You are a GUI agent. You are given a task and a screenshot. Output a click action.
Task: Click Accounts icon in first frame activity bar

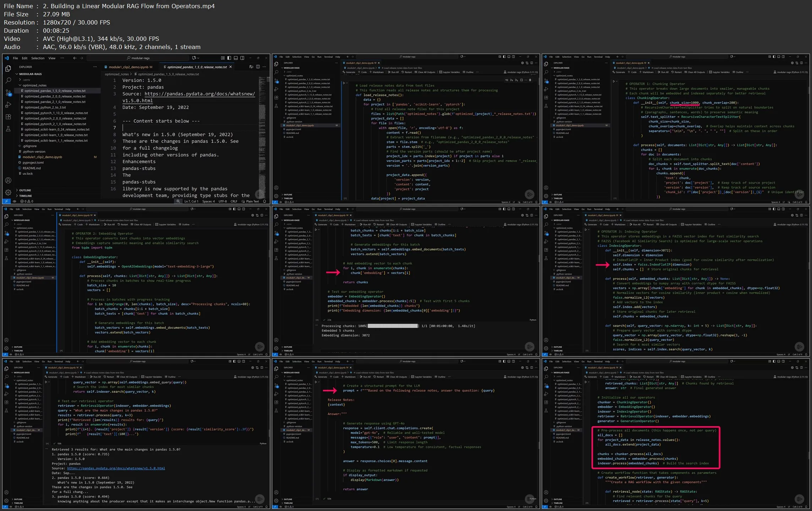coord(8,180)
